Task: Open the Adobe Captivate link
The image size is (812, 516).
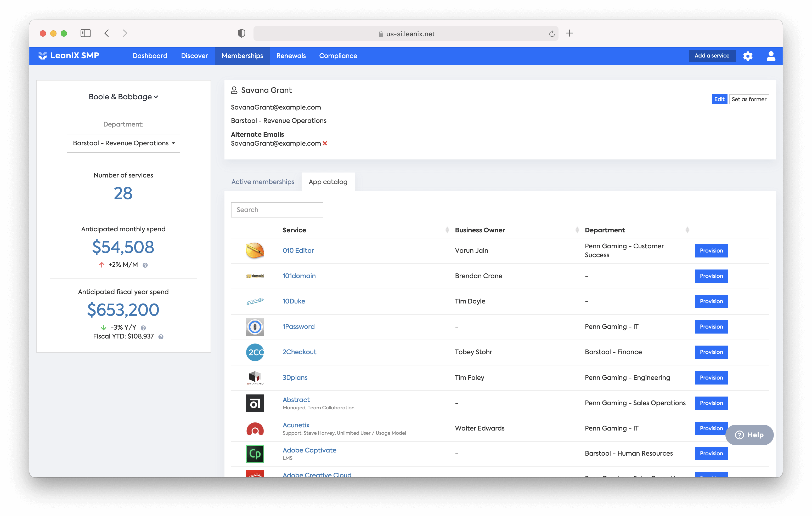Action: [x=309, y=450]
